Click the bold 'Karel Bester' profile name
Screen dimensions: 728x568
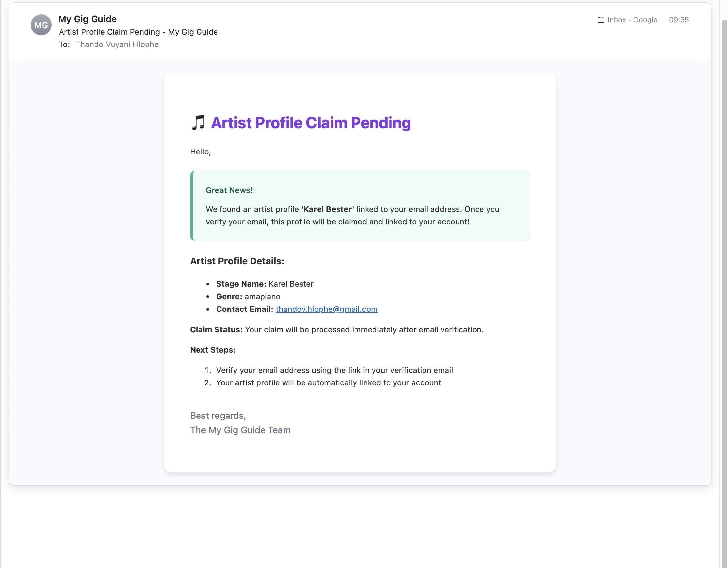327,209
